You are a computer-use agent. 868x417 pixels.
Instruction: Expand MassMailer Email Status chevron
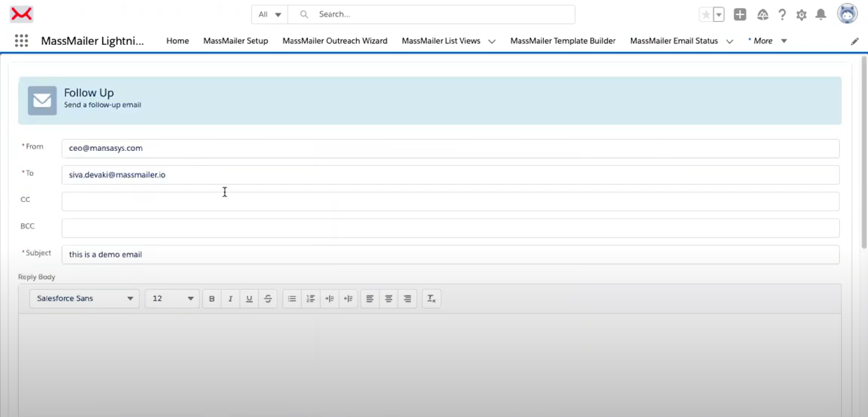coord(729,41)
